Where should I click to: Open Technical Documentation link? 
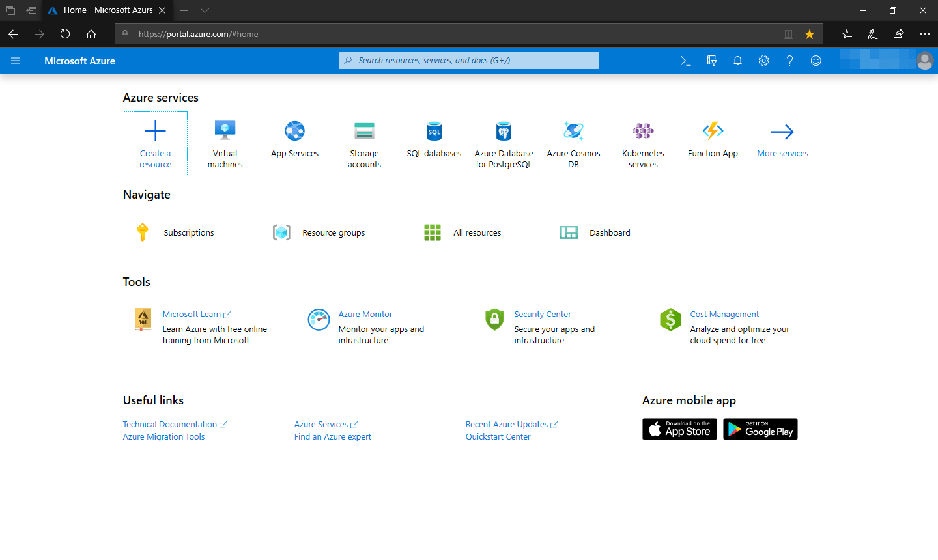171,424
